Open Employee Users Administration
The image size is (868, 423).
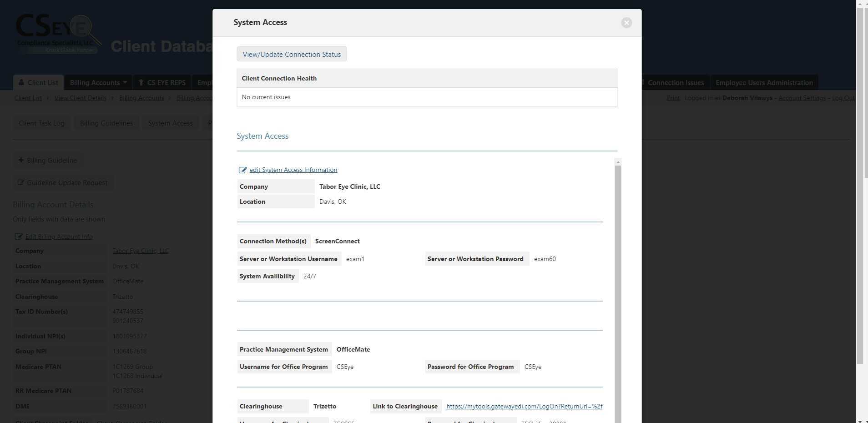click(763, 82)
